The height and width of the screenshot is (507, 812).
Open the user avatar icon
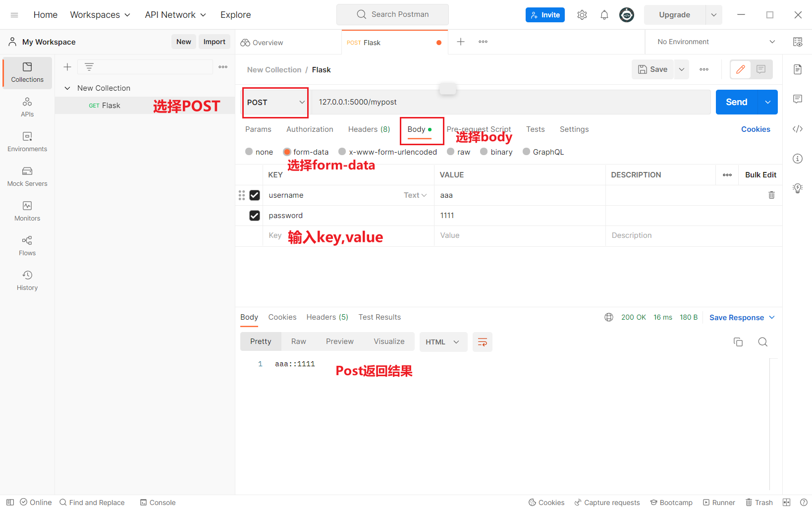[x=627, y=15]
